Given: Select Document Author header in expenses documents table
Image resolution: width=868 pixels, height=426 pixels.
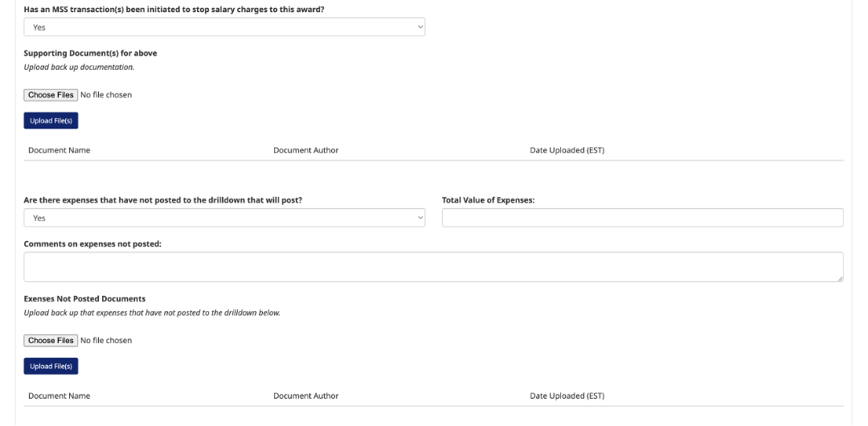Looking at the screenshot, I should point(305,396).
